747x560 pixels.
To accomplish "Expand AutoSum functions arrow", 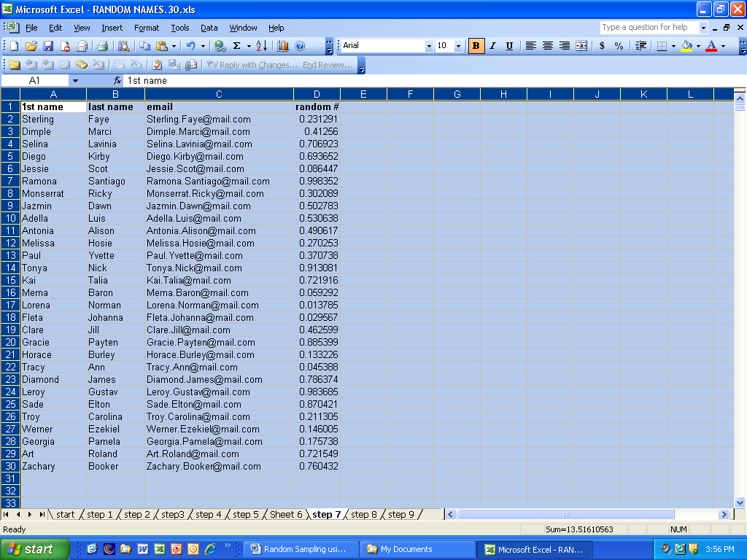I will point(249,46).
